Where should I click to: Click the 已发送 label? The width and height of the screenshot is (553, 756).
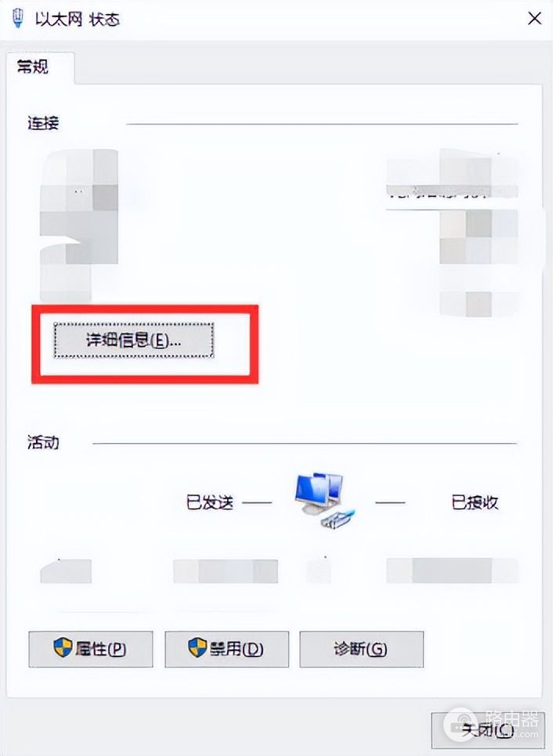(210, 502)
